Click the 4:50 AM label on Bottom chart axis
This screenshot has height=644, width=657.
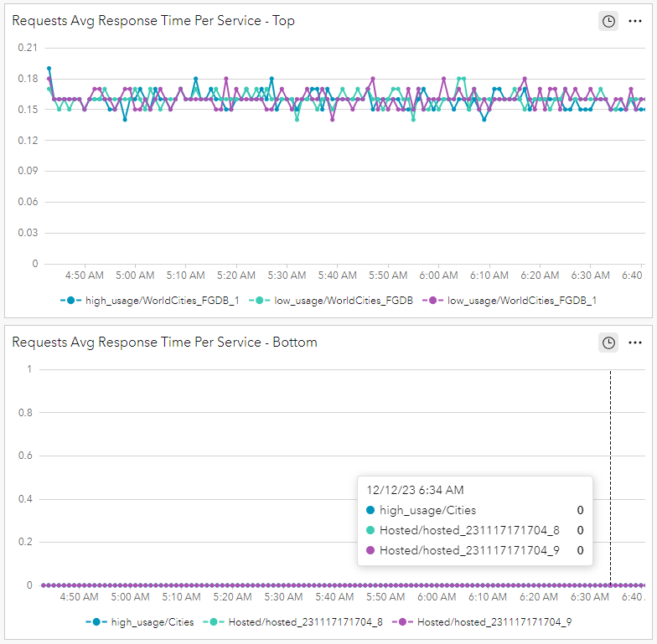[84, 597]
